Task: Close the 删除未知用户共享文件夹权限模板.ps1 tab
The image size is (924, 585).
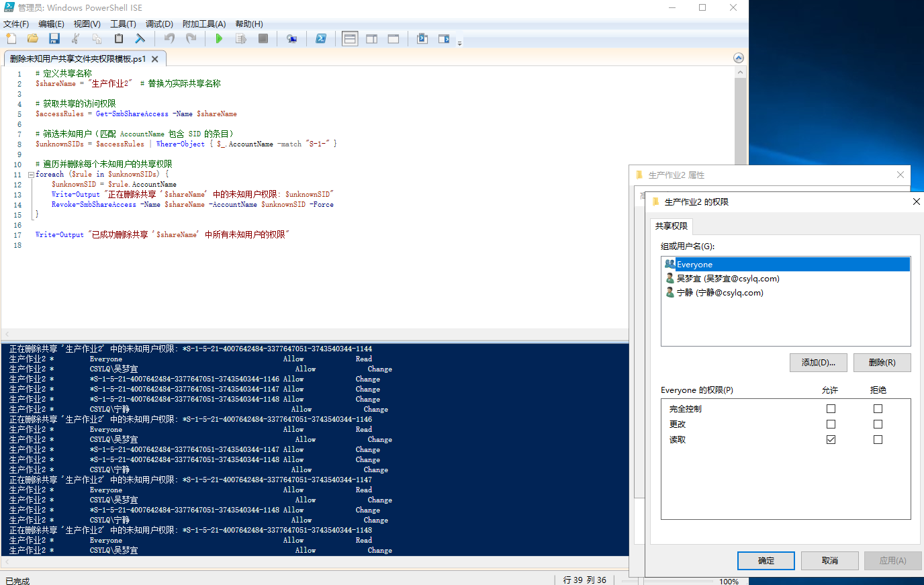Action: [x=155, y=59]
